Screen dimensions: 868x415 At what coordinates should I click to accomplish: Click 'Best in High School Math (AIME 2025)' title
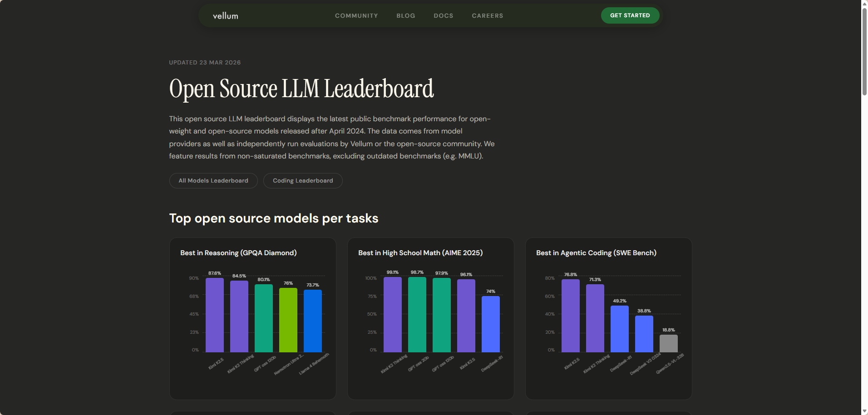(420, 253)
